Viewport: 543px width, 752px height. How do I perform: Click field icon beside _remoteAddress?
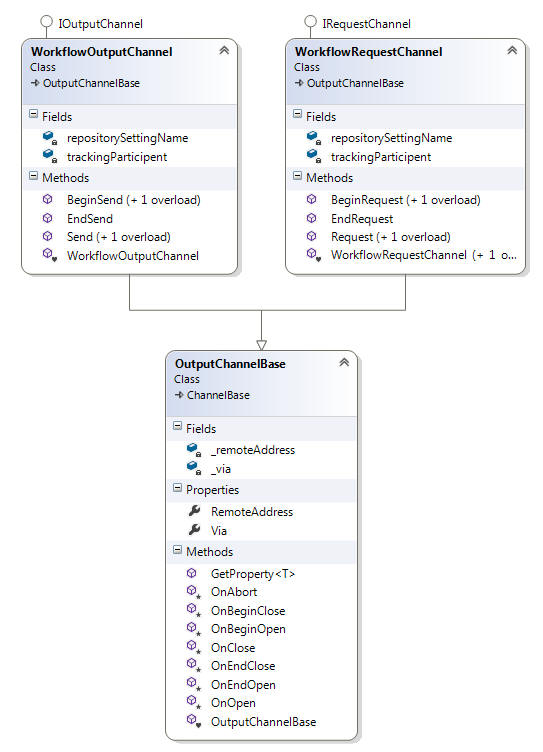[194, 450]
